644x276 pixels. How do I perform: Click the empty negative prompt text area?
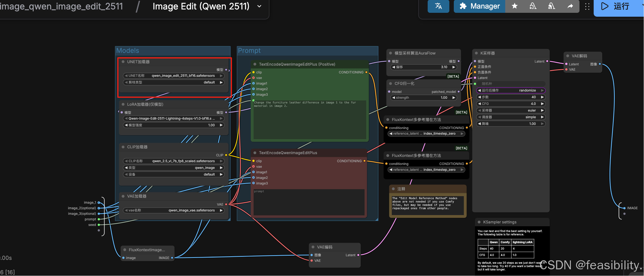pyautogui.click(x=309, y=202)
